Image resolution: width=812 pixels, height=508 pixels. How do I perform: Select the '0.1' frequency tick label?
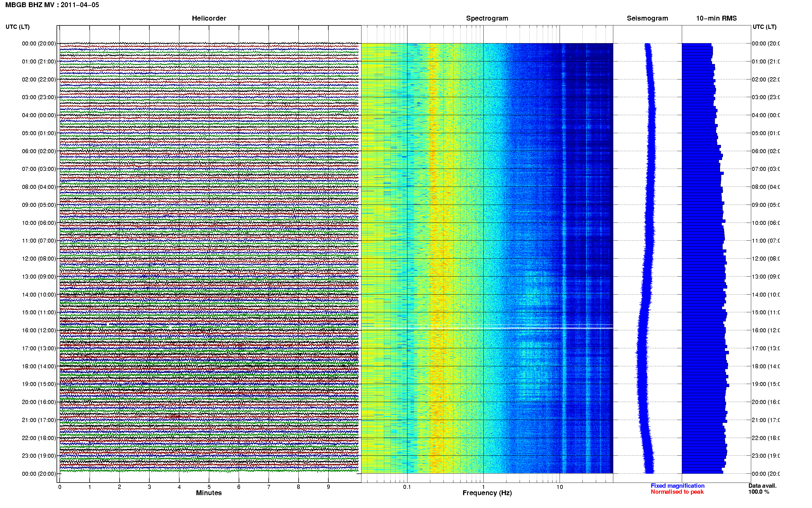pos(407,487)
